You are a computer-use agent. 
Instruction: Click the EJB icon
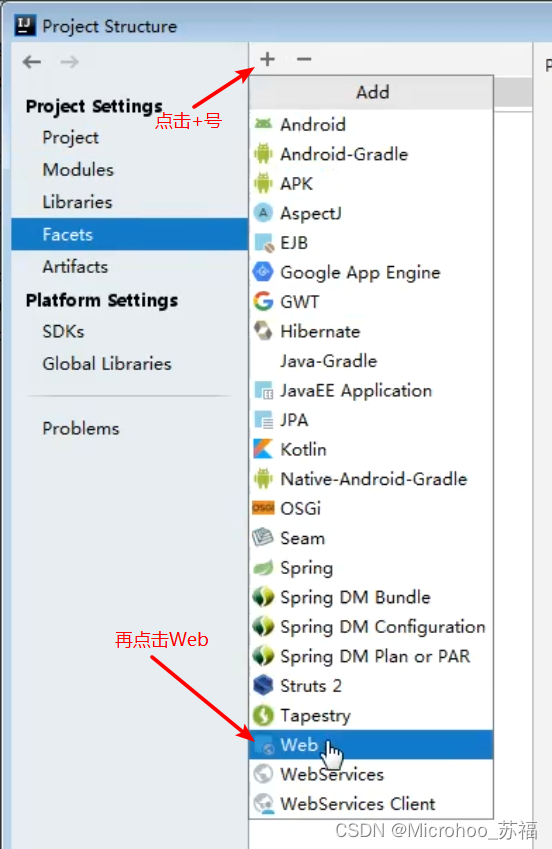264,243
